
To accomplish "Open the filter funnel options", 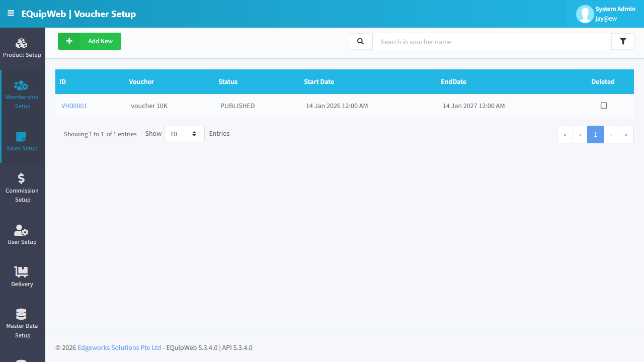I will point(623,42).
